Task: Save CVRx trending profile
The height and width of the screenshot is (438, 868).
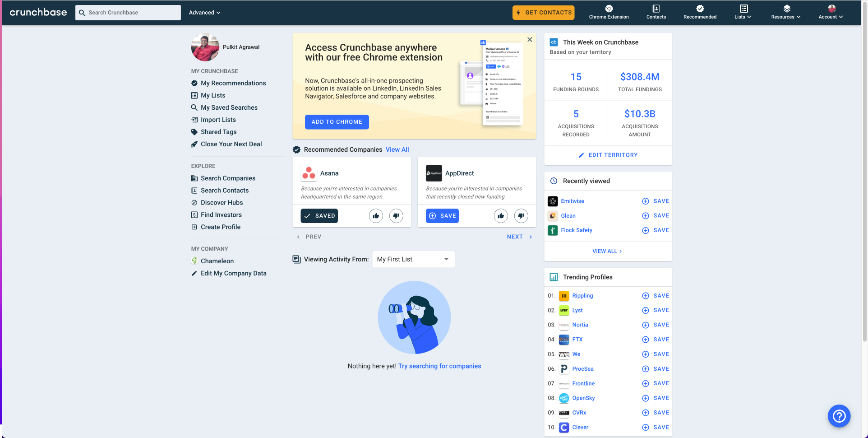Action: click(656, 413)
